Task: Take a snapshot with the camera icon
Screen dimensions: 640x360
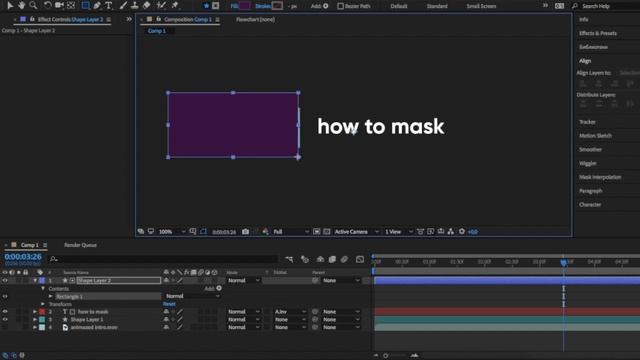Action: 245,231
